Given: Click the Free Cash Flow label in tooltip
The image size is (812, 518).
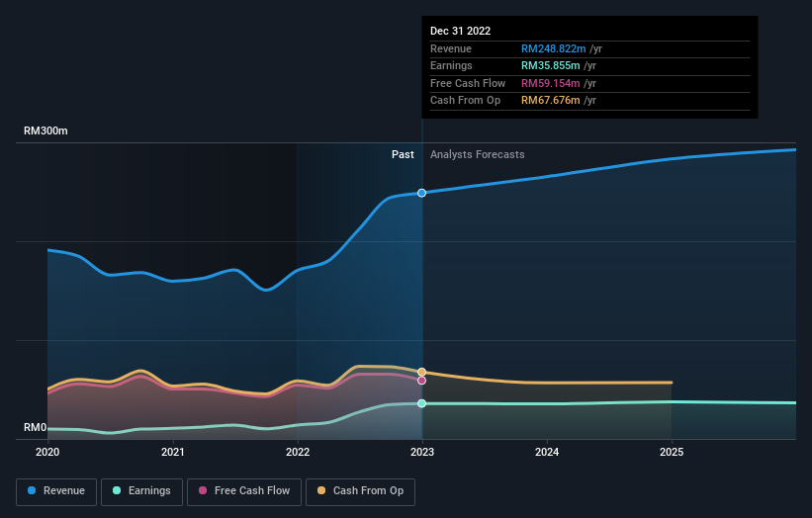Looking at the screenshot, I should tap(468, 83).
